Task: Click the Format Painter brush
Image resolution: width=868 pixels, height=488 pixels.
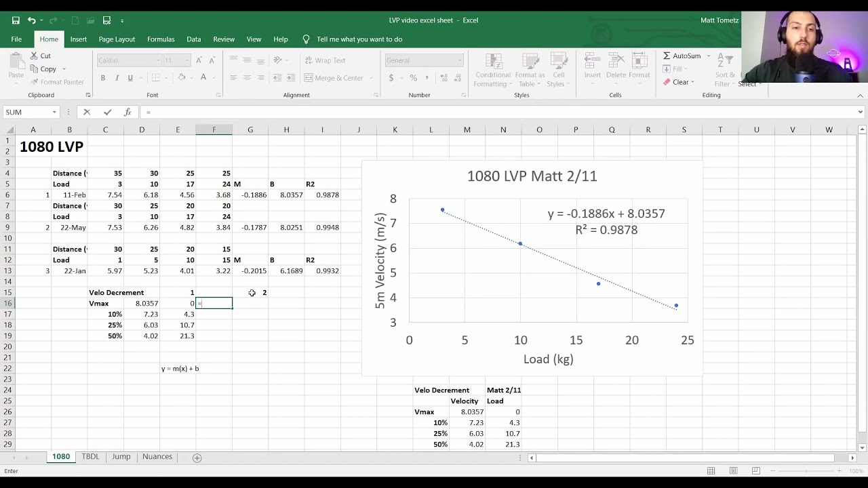Action: (x=33, y=82)
